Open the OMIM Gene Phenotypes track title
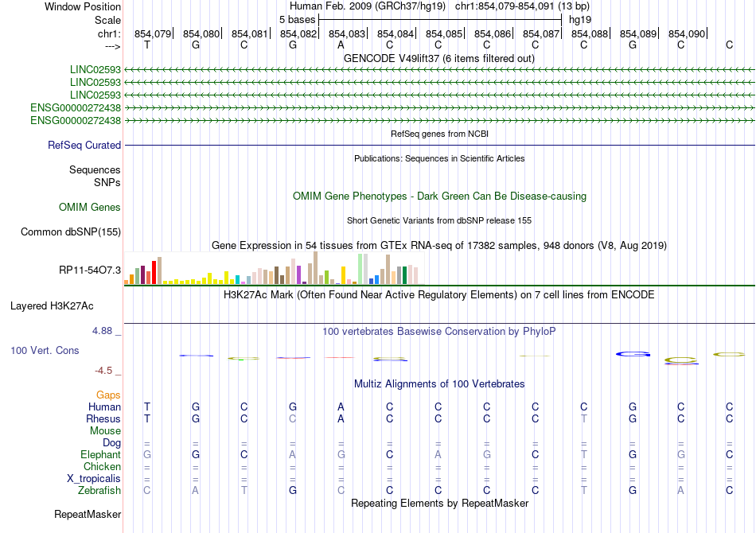 point(439,196)
